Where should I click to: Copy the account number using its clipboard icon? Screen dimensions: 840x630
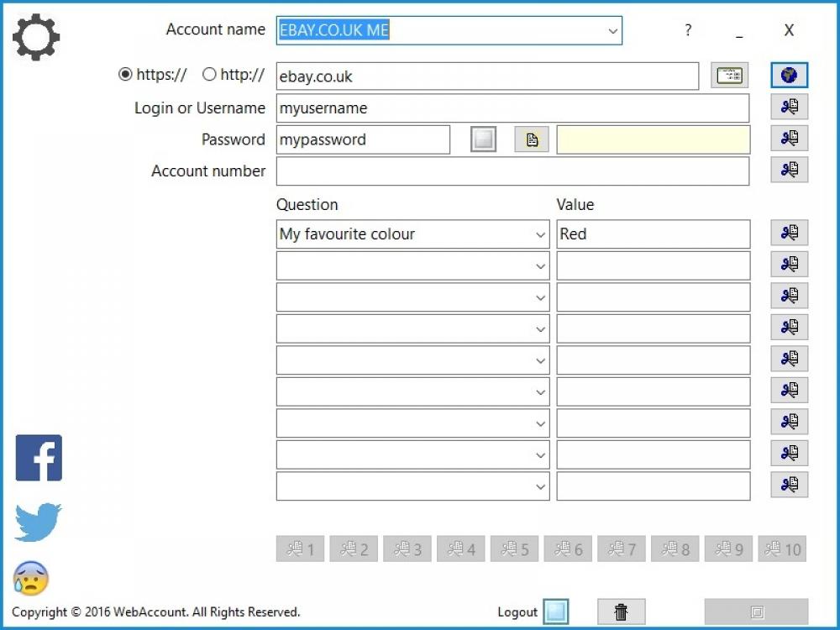pos(789,170)
